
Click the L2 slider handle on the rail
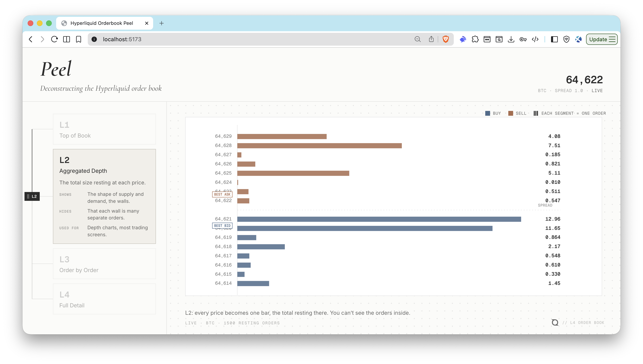(32, 196)
